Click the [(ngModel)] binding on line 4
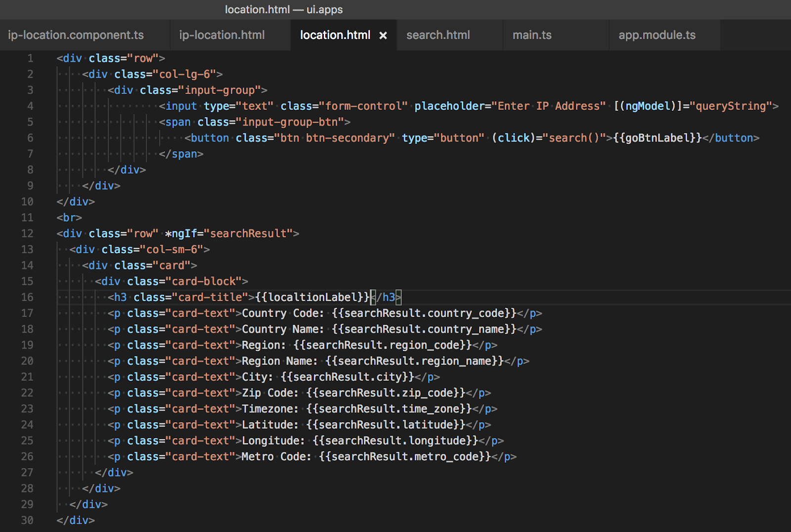 [648, 106]
